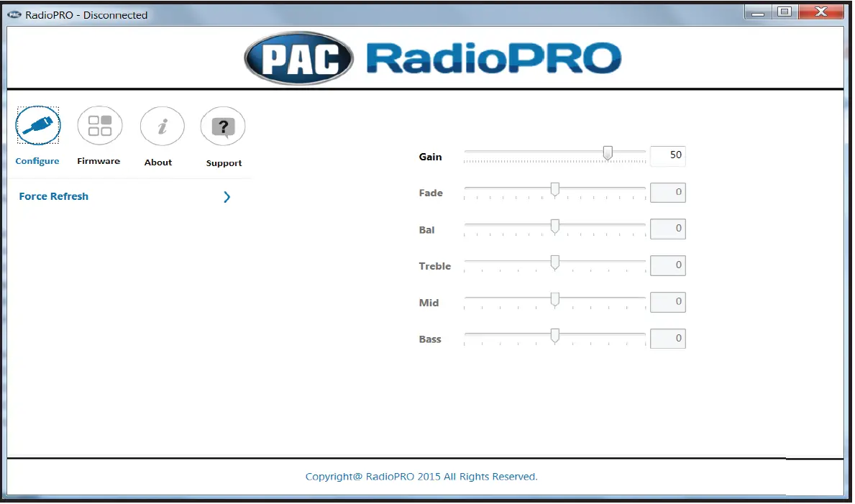
Task: Select the Configure plug icon
Action: coord(37,124)
